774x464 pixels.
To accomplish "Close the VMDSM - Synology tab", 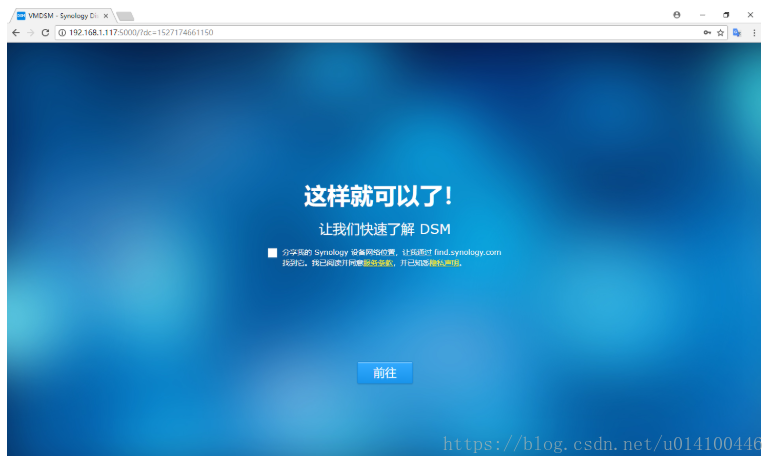I will tap(106, 16).
